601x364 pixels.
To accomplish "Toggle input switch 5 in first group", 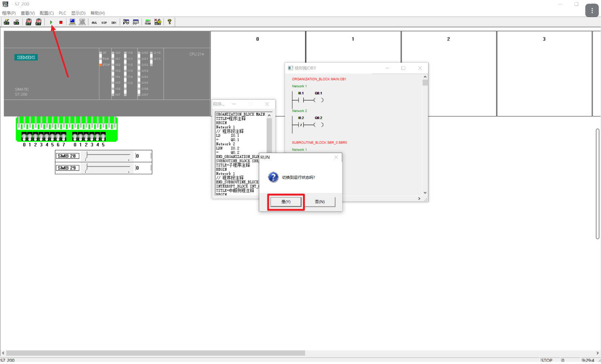I will click(x=52, y=137).
